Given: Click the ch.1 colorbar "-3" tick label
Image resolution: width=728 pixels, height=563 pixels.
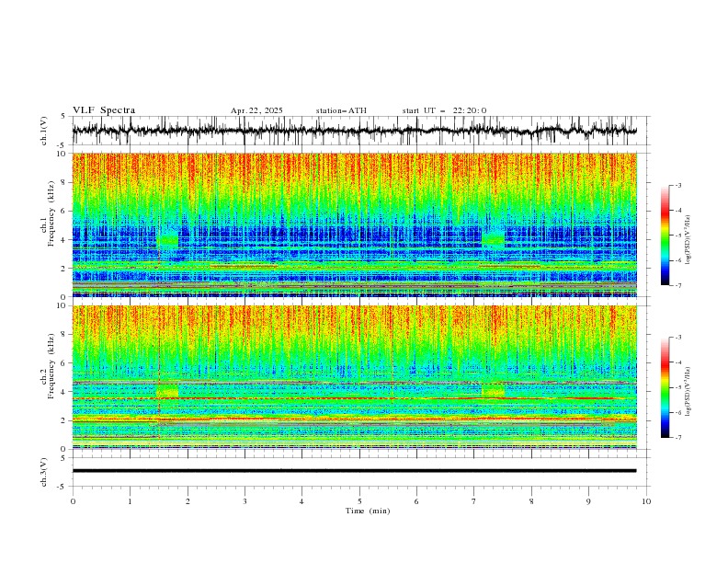Looking at the screenshot, I should coord(677,185).
